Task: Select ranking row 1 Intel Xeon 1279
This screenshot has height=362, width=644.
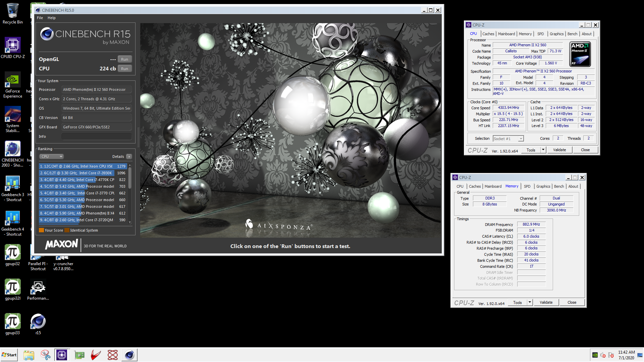Action: [x=83, y=166]
